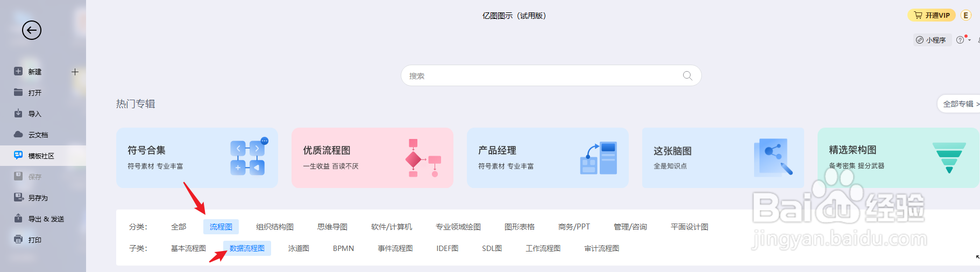Click the 新建 menu label
980x272 pixels.
point(35,72)
